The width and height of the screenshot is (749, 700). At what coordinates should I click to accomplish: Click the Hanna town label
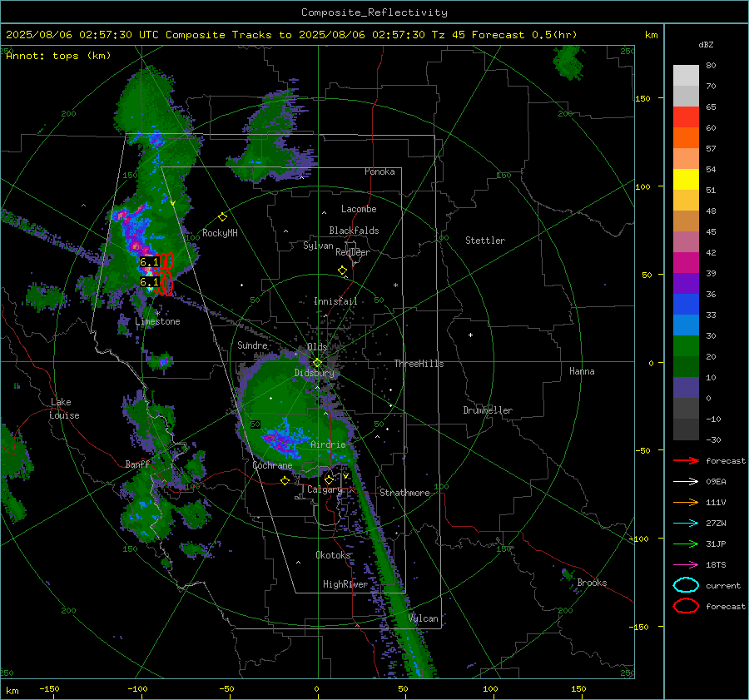point(582,371)
